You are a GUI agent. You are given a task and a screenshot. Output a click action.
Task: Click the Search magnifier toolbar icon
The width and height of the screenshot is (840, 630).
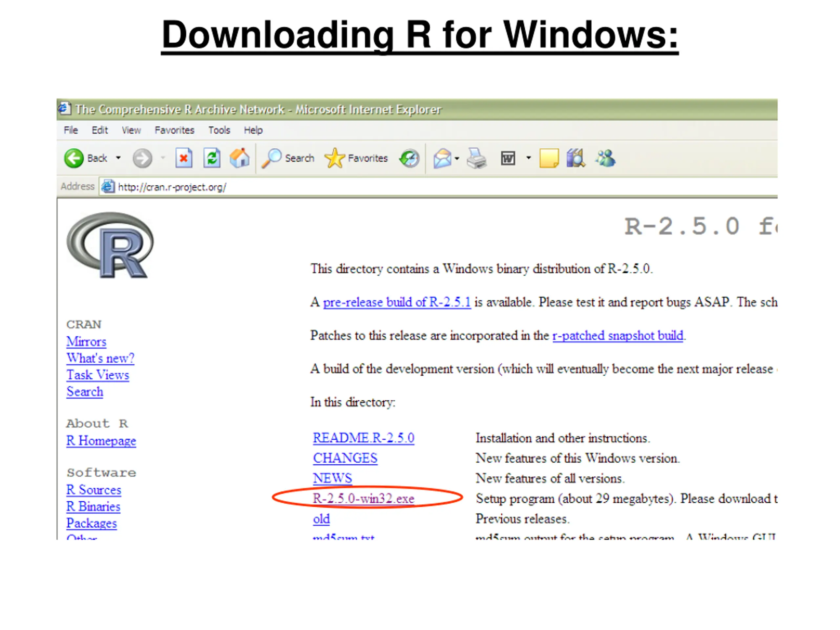tap(272, 158)
